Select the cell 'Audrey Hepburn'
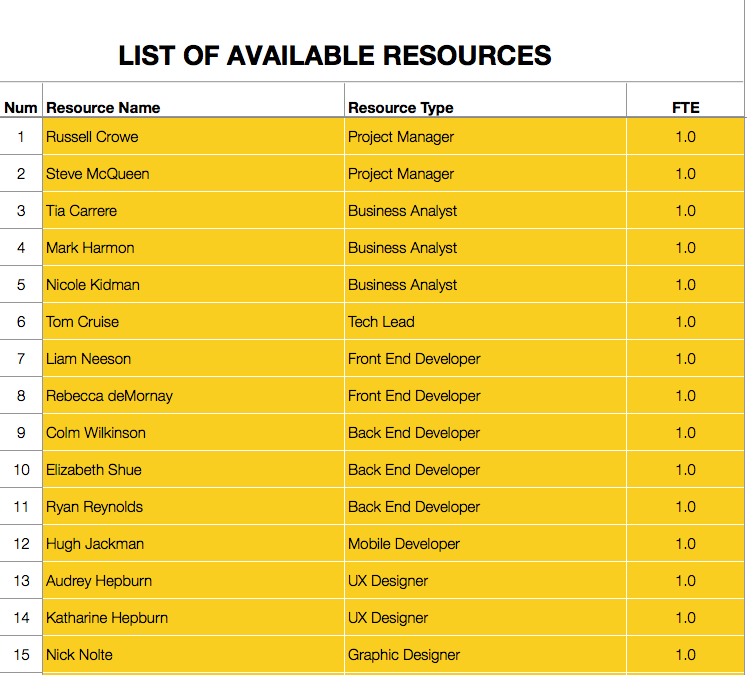This screenshot has width=747, height=675. click(193, 581)
